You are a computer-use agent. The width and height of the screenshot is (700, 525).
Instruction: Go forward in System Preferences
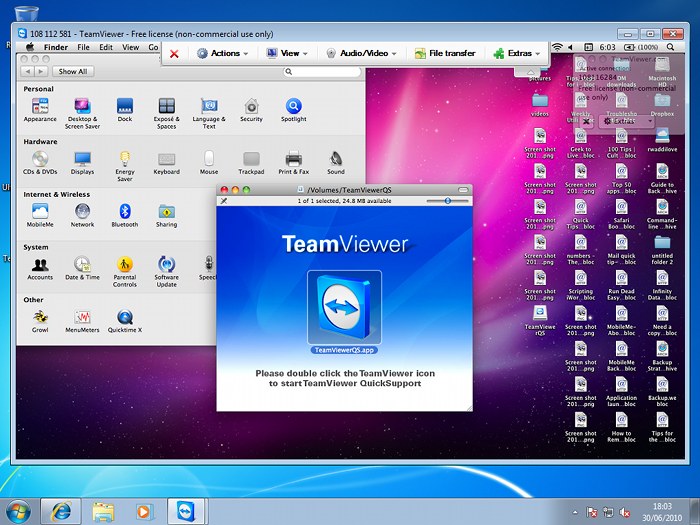click(41, 71)
